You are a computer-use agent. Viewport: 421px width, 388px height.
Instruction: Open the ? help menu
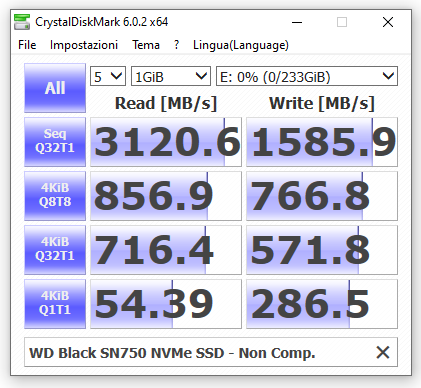click(176, 45)
